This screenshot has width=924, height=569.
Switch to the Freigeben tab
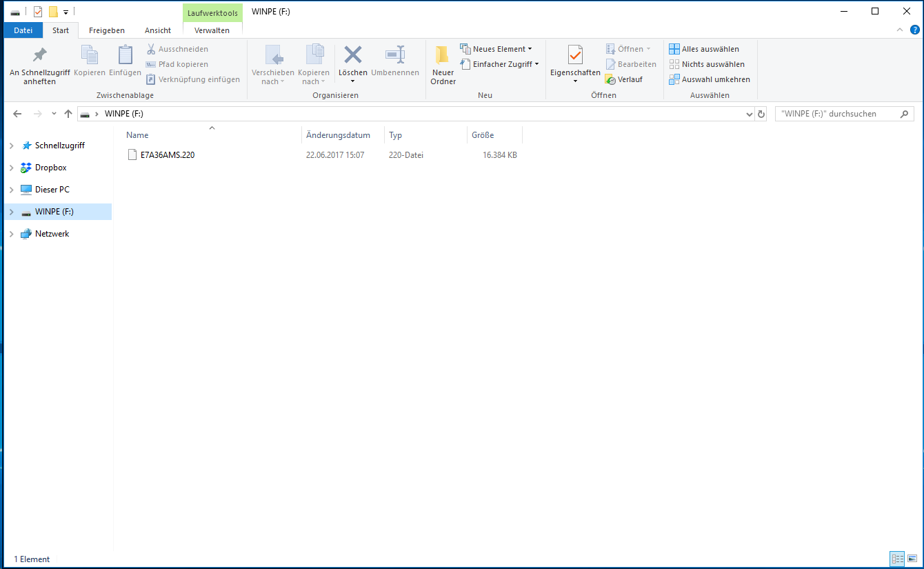pos(107,30)
